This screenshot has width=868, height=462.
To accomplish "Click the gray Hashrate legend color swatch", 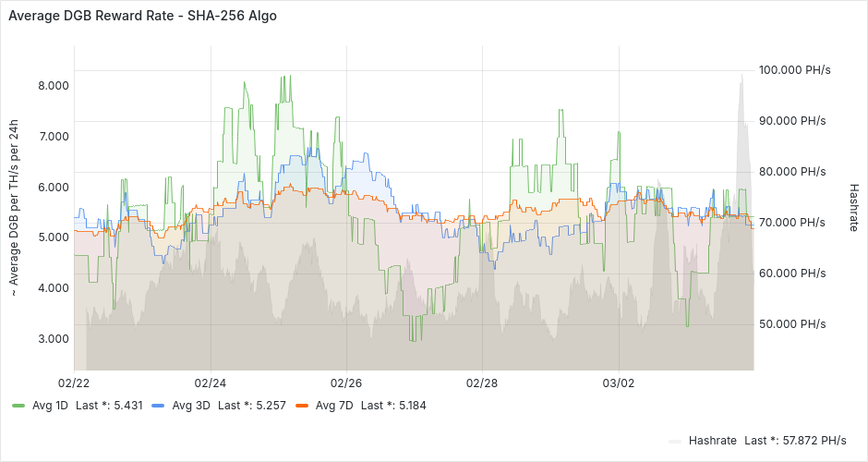I will point(675,441).
